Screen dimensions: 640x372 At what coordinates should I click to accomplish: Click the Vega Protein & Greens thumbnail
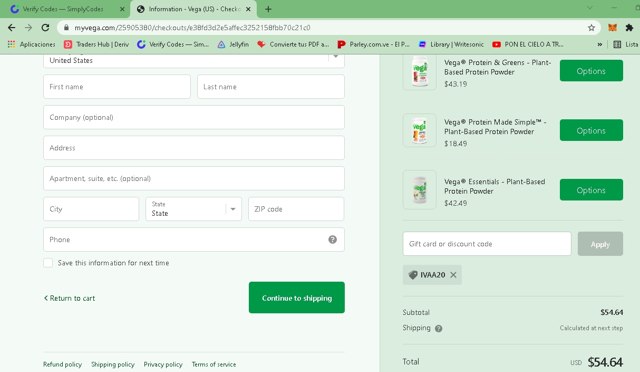(420, 71)
